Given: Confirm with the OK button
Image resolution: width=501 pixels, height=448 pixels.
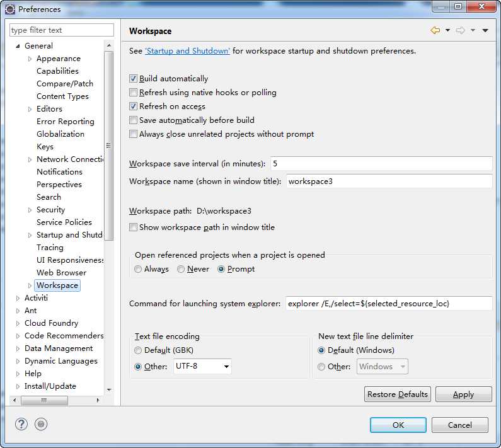Looking at the screenshot, I should click(398, 425).
